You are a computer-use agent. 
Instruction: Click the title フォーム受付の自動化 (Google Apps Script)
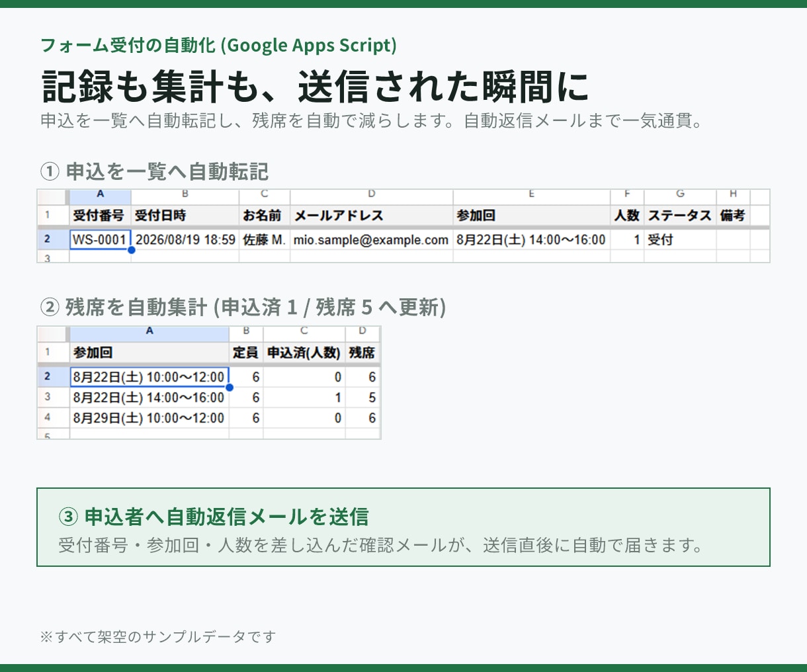click(x=219, y=45)
